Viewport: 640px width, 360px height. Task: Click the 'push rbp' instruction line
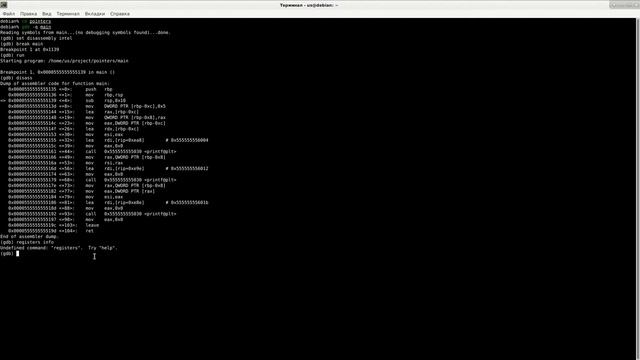(60, 89)
